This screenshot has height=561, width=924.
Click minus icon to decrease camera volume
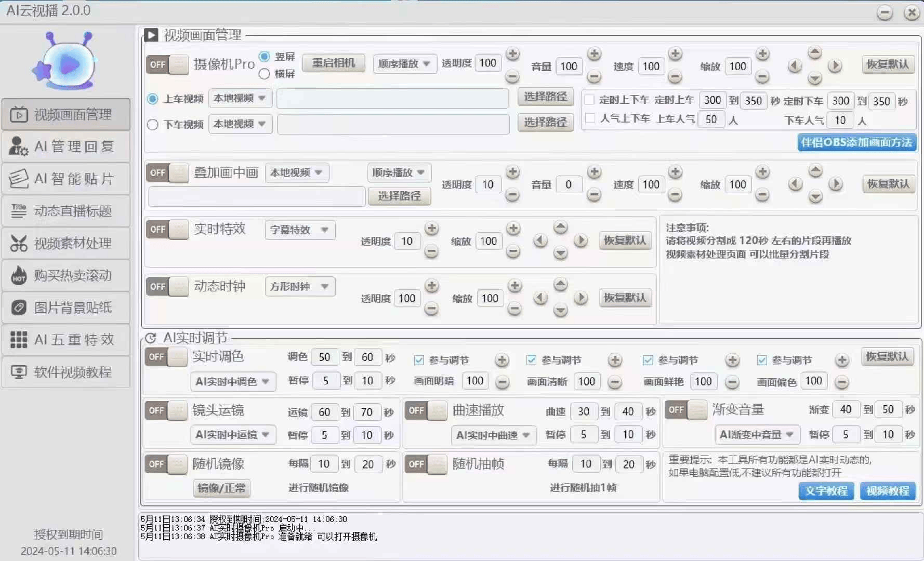click(x=594, y=77)
